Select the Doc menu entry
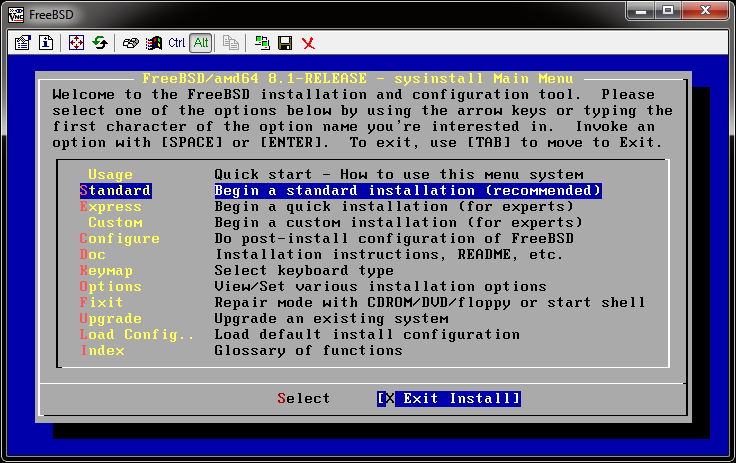Screen dimensions: 736x463 pyautogui.click(x=92, y=254)
